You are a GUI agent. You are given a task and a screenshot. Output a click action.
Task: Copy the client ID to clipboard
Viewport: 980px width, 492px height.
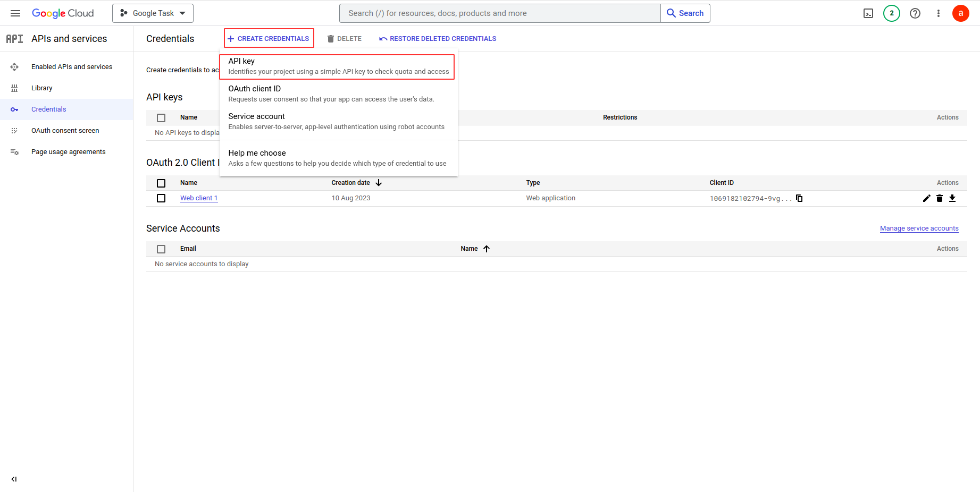[799, 198]
